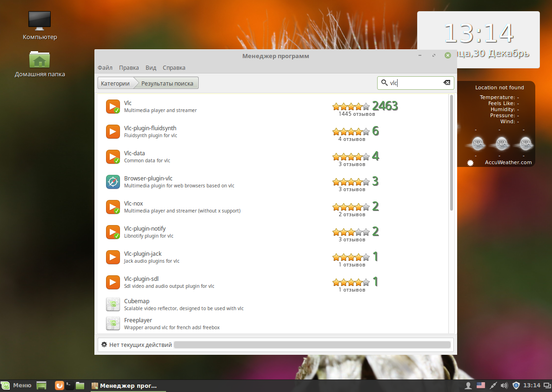Click the gear icon next to current actions
This screenshot has height=392, width=552.
[x=104, y=344]
